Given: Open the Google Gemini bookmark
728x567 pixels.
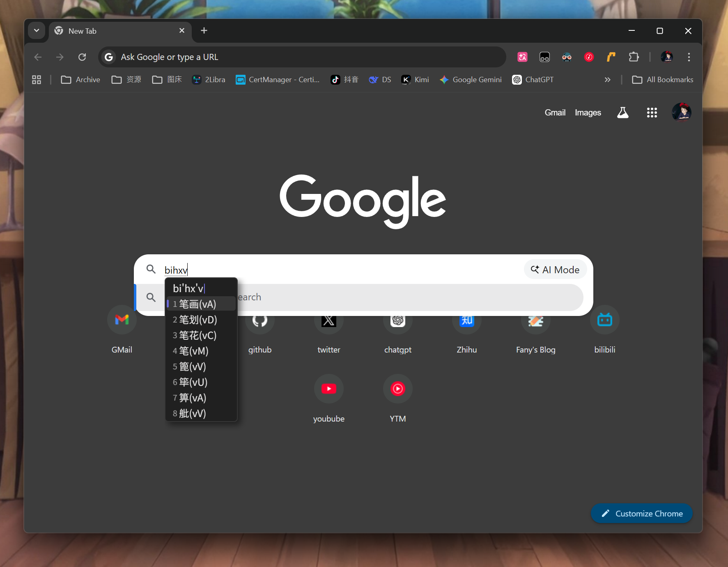Looking at the screenshot, I should point(471,80).
